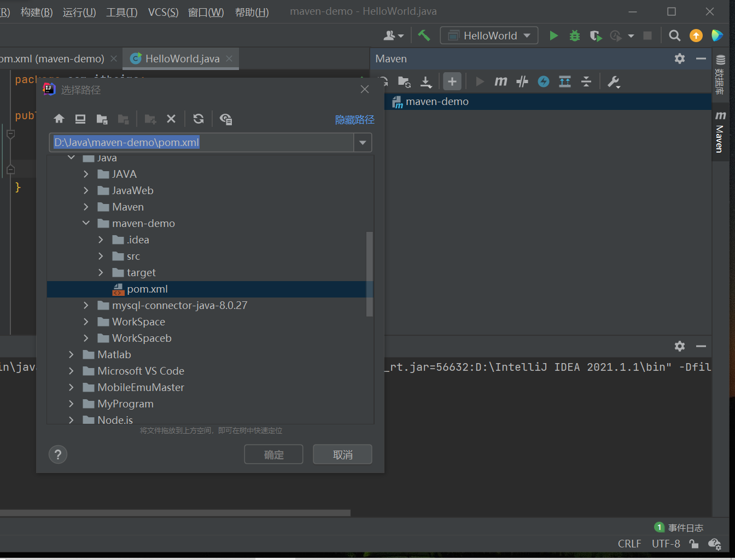The height and width of the screenshot is (560, 735).
Task: Expand the JavaWeb folder
Action: point(86,190)
